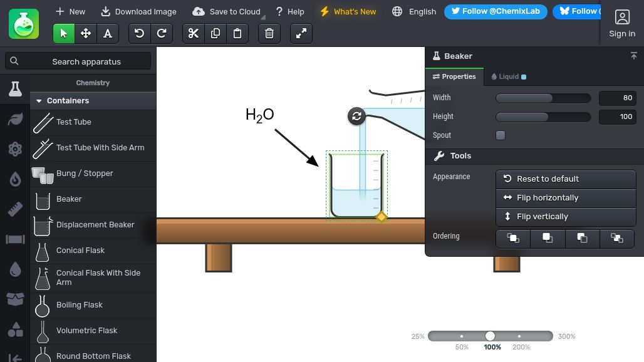Click the Search apparatus field
The image size is (644, 362).
[78, 61]
